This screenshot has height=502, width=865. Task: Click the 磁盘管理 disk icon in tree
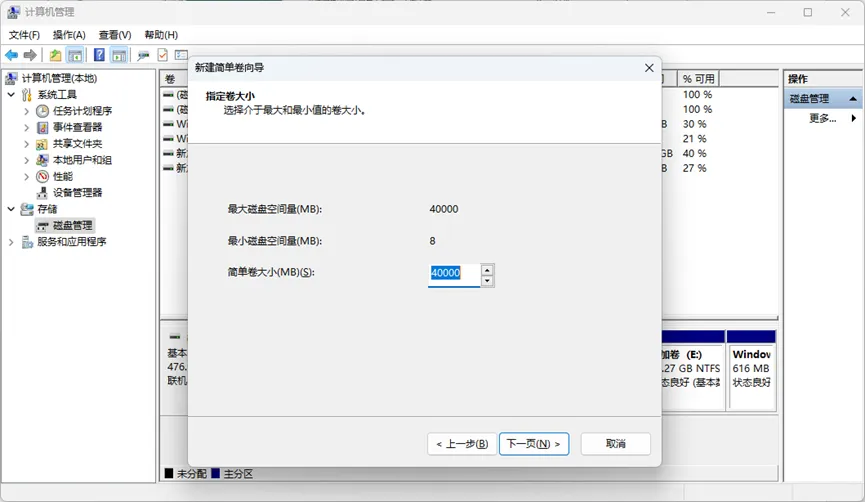(x=42, y=226)
